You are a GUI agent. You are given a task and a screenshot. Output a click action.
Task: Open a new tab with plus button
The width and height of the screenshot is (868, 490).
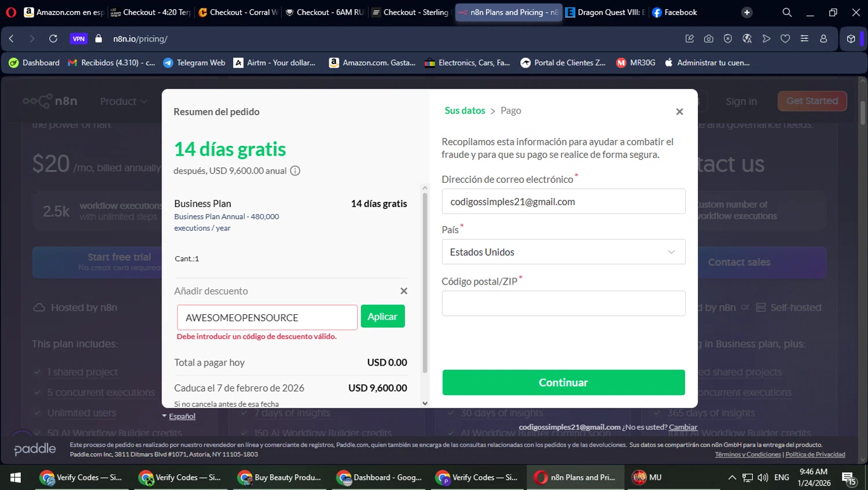point(747,12)
